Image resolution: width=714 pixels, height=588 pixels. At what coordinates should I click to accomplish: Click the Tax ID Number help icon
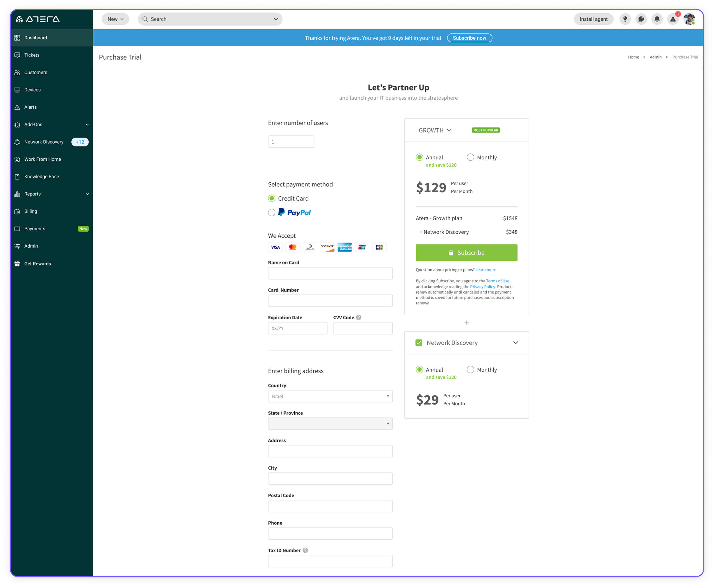pyautogui.click(x=305, y=550)
